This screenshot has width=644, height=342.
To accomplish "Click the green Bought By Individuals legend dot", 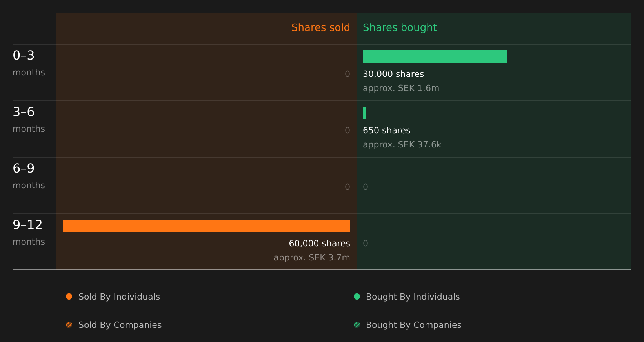I will coord(357,297).
